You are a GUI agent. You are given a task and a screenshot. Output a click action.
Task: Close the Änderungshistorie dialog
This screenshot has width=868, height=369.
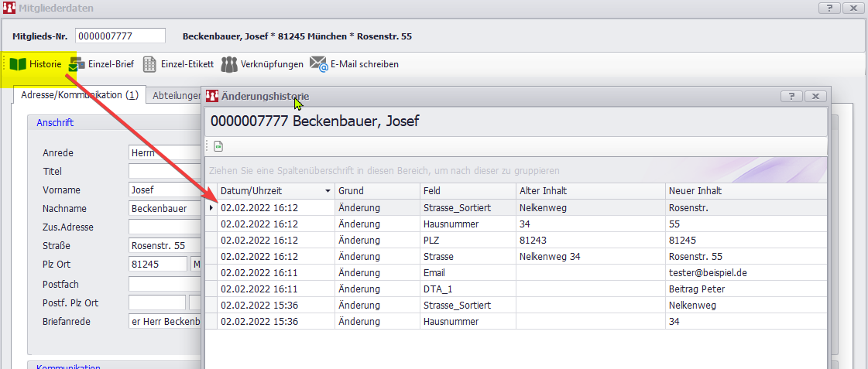click(x=815, y=97)
